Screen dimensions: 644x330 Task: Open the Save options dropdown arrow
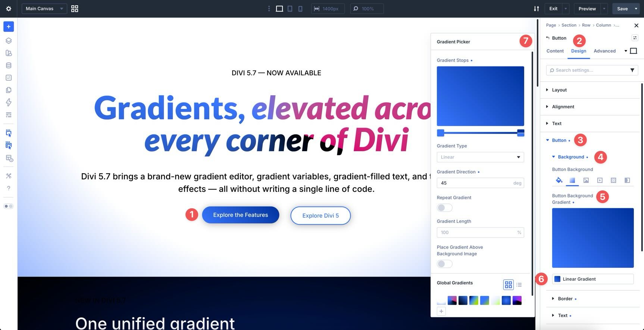tap(636, 9)
